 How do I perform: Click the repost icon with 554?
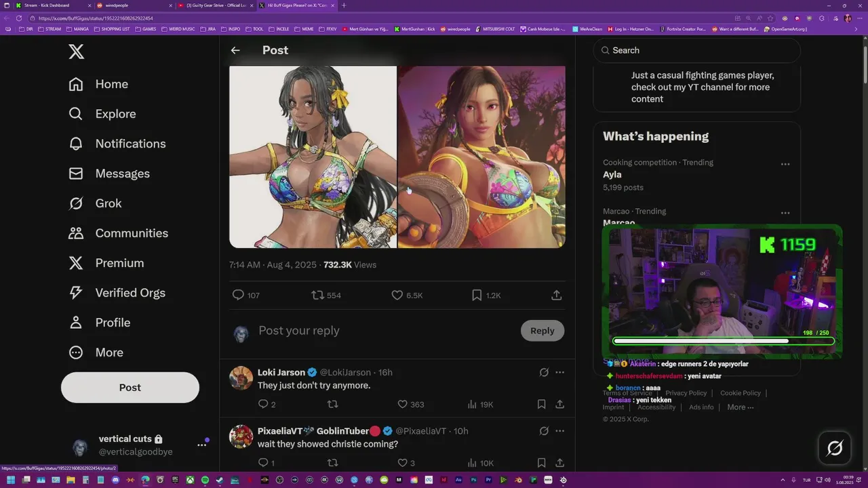tap(317, 295)
